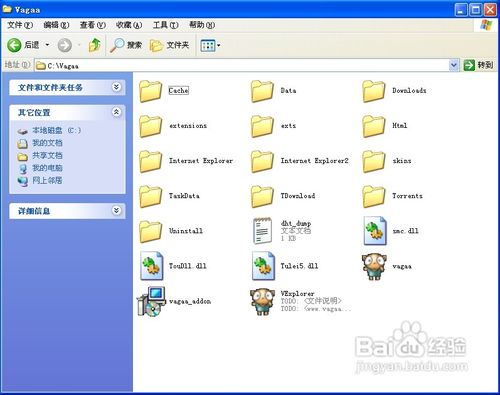Click the Folders (文件夹) toolbar button
The height and width of the screenshot is (395, 500).
tap(170, 45)
